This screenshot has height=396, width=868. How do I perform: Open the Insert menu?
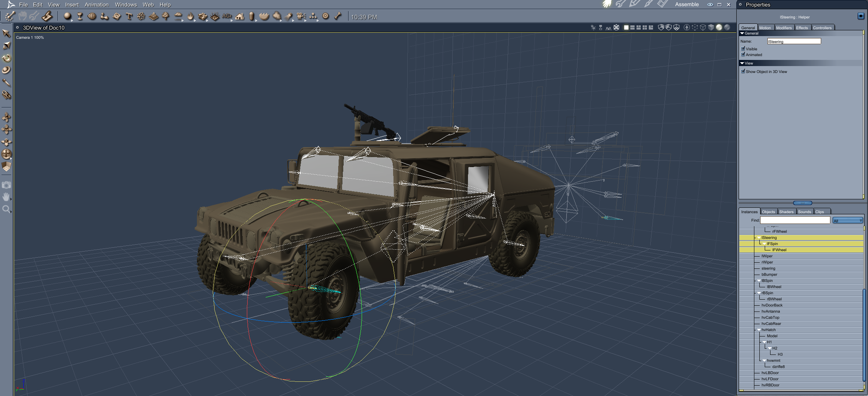72,5
